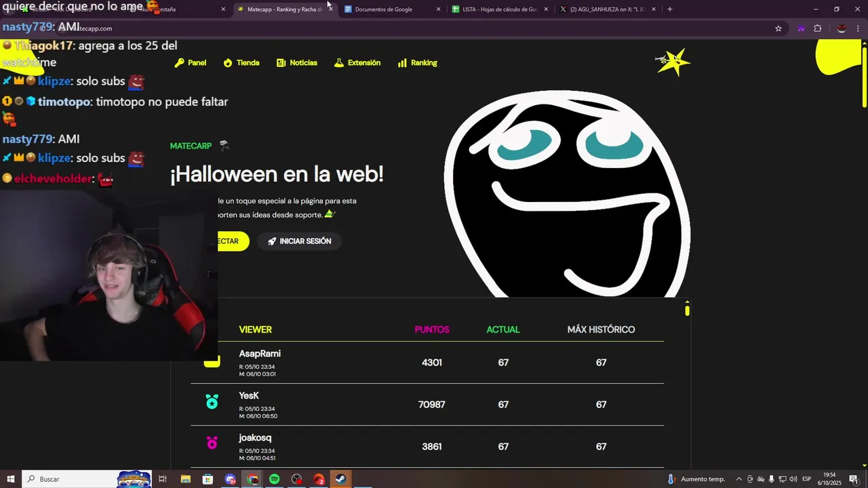This screenshot has width=868, height=488.
Task: Open Spotify from the taskbar
Action: (x=274, y=479)
